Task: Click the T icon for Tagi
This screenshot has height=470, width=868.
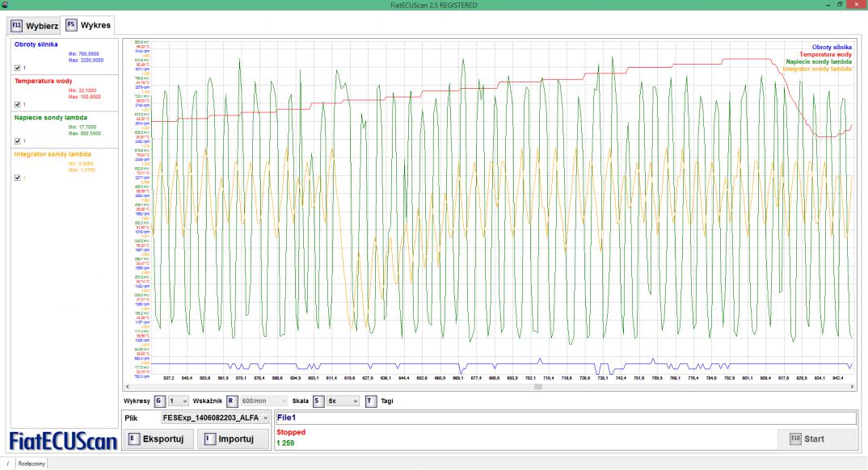Action: (371, 400)
